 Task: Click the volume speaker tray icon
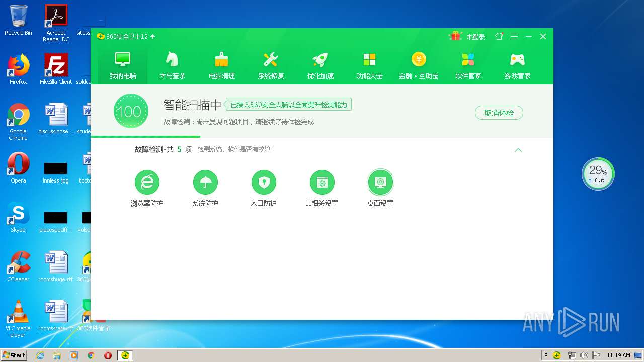(584, 355)
